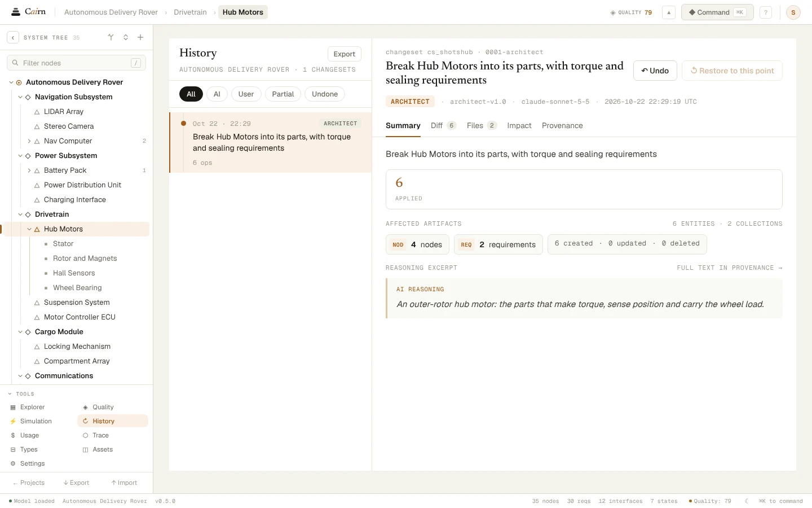Click the Export button in History
The height and width of the screenshot is (508, 812).
coord(345,54)
